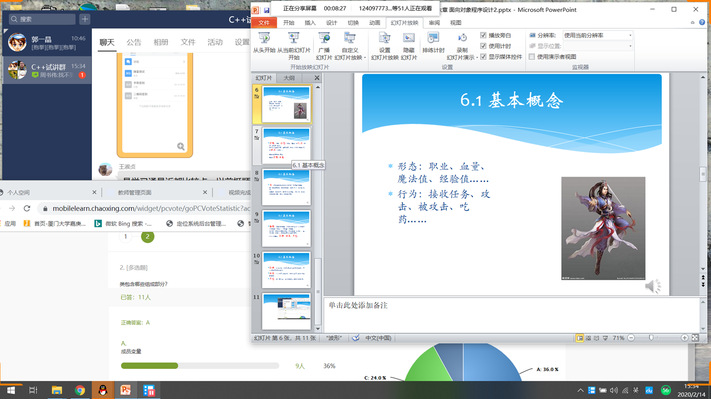711x399 pixels.
Task: Expand Record Slide Show (录制幻灯片演示) dropdown arrow
Action: (x=477, y=58)
